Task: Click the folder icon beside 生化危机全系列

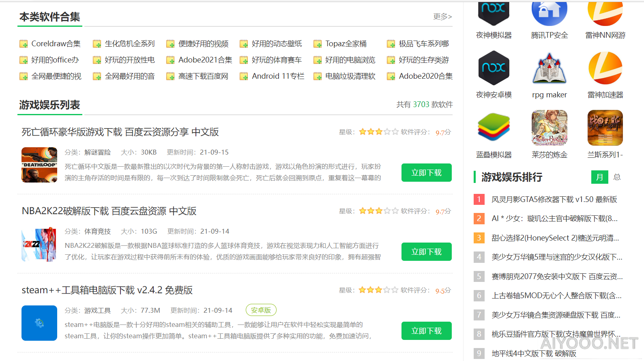Action: (x=97, y=44)
